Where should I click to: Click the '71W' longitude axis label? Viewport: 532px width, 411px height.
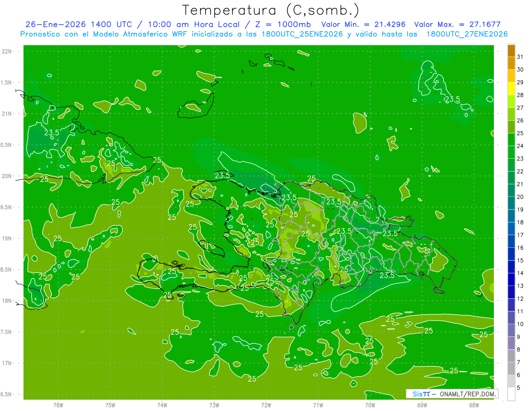click(x=318, y=405)
